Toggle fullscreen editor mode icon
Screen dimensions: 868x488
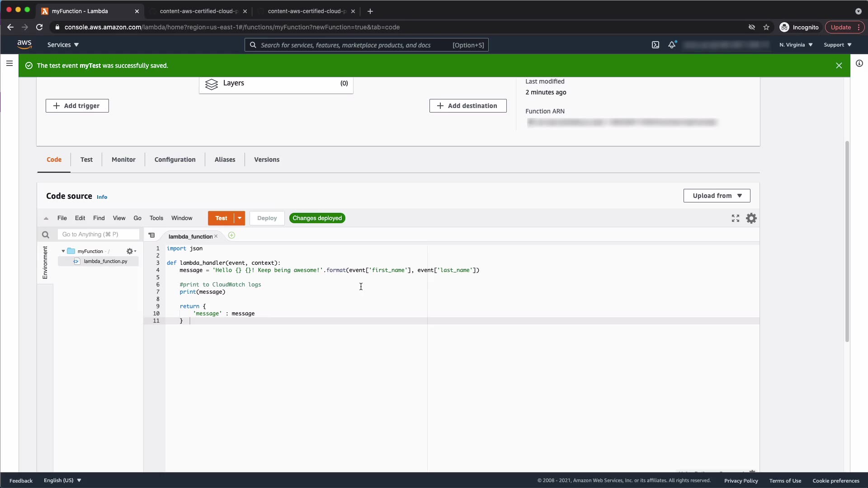coord(735,218)
